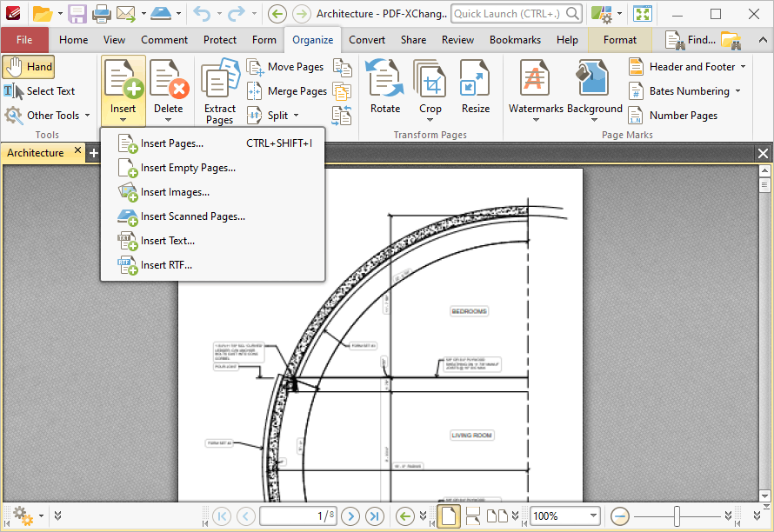This screenshot has width=774, height=532.
Task: Collapse the ribbon with the chevron
Action: (x=764, y=41)
